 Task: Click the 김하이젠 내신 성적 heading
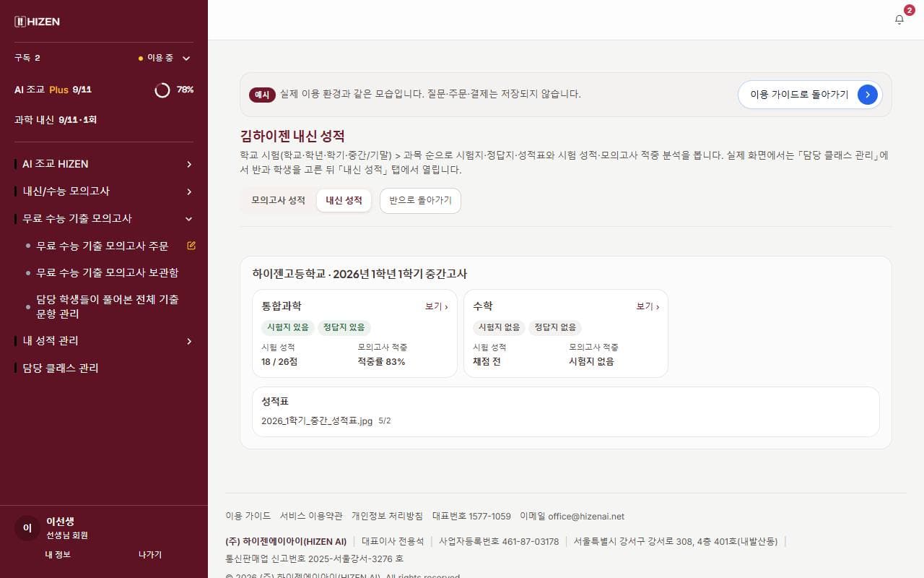coord(292,136)
